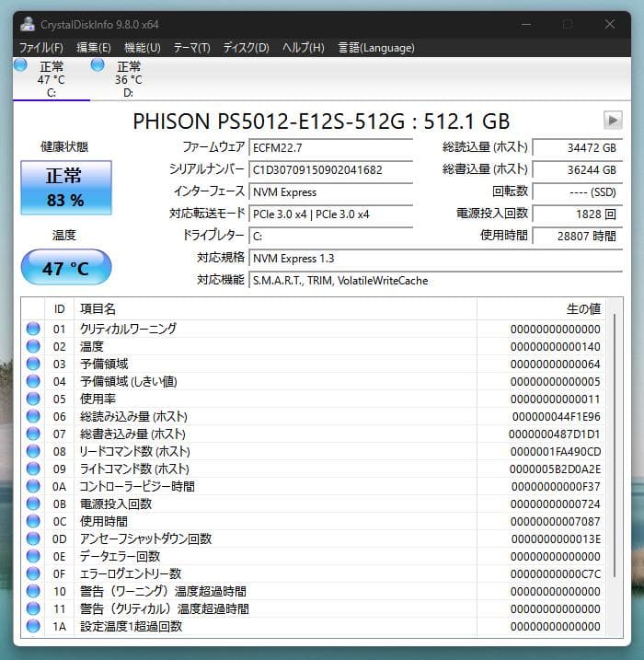Click the status icon for row 10 ワーニング温度超過時間
Screen dimensions: 644x660
coord(33,591)
